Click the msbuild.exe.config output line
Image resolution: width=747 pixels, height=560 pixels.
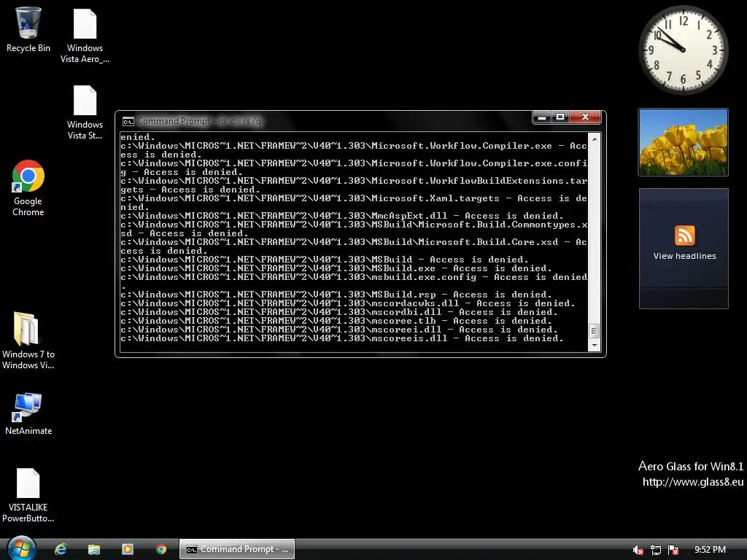pyautogui.click(x=354, y=281)
